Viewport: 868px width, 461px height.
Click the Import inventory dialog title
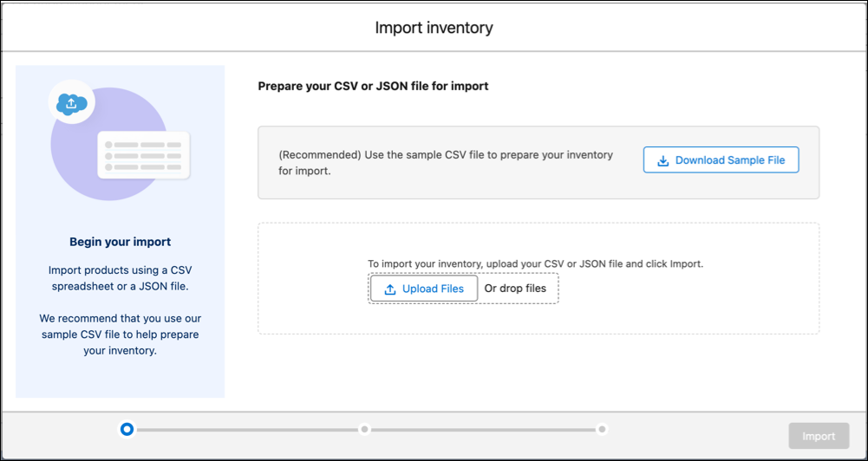pos(434,28)
